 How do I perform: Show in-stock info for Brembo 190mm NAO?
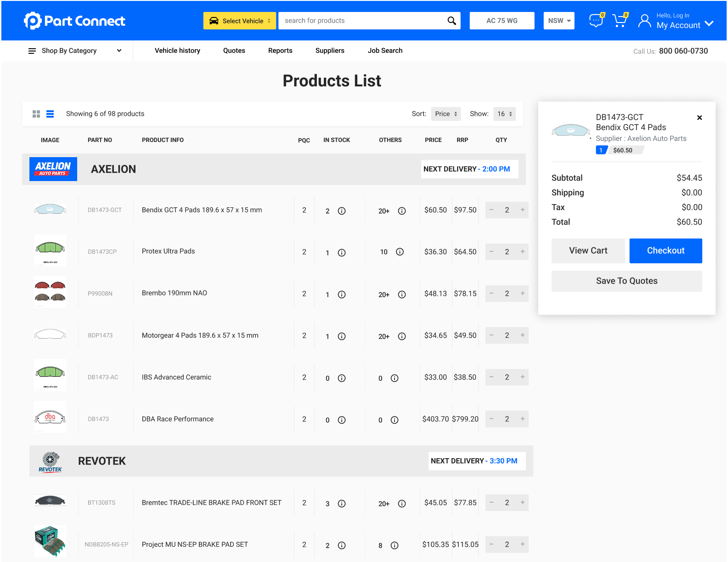[342, 295]
